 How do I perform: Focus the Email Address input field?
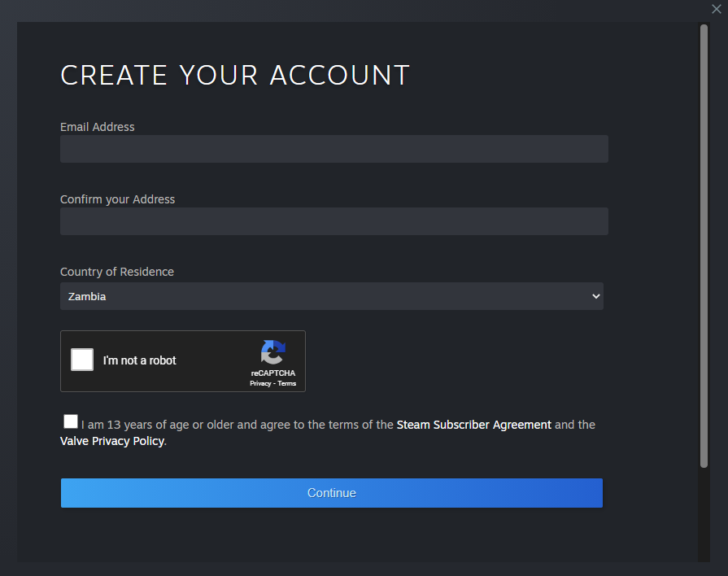tap(334, 149)
